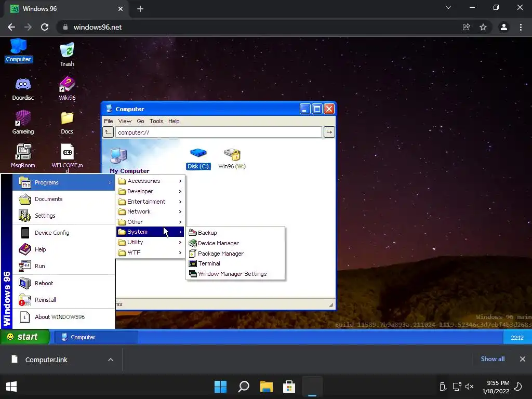The height and width of the screenshot is (399, 532).
Task: Expand the Other programs folder
Action: click(x=150, y=222)
